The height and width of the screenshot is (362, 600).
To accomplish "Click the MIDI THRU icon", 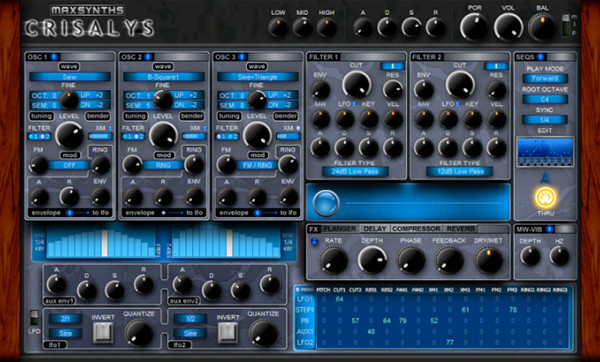I will [x=546, y=197].
